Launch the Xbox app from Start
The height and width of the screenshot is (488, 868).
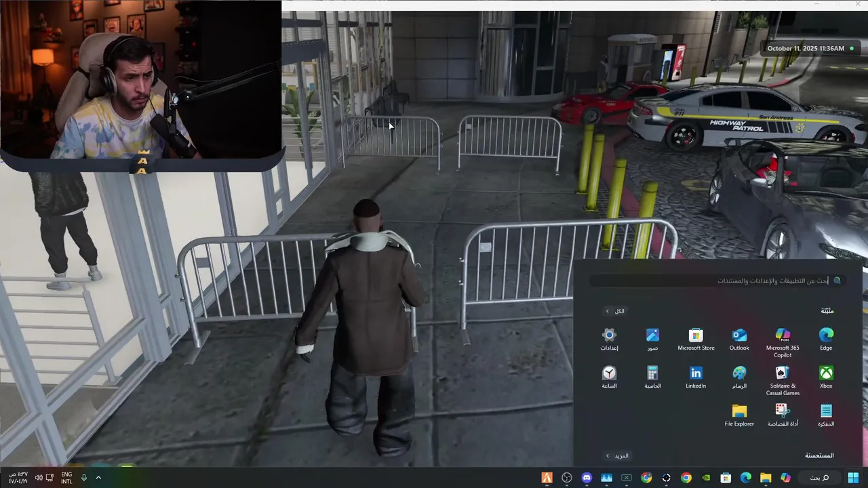point(826,377)
